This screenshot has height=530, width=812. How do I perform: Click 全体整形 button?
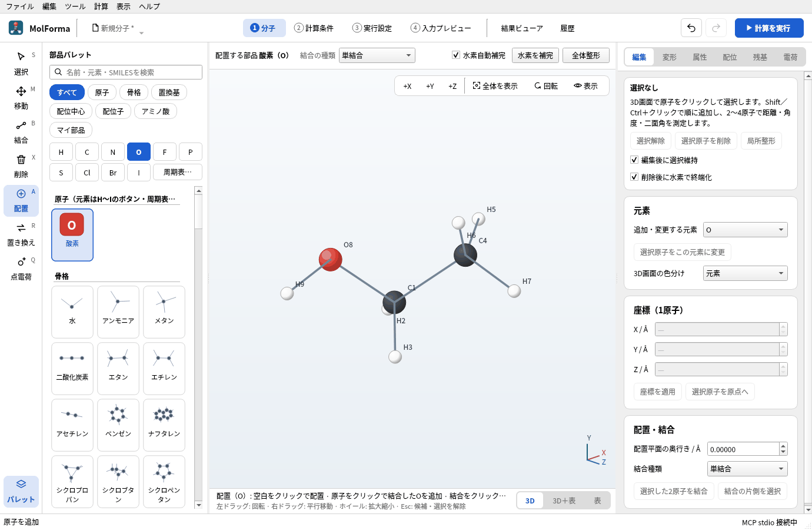(586, 55)
